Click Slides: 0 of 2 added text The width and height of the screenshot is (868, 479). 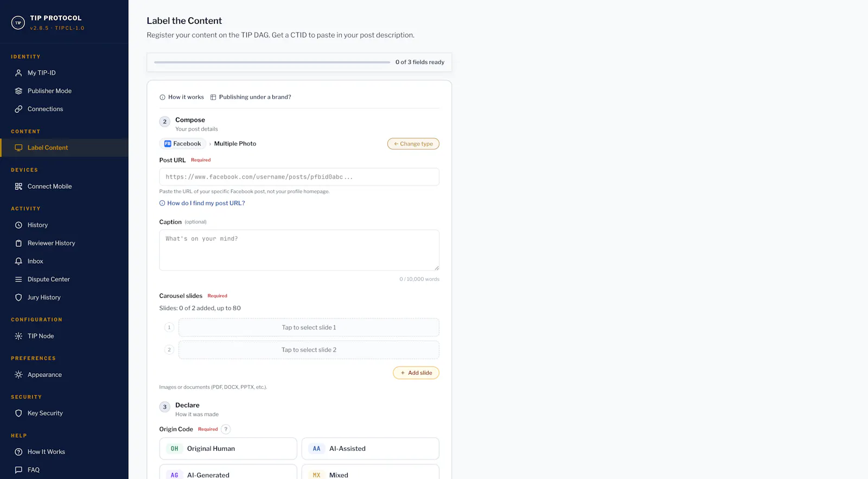point(200,308)
